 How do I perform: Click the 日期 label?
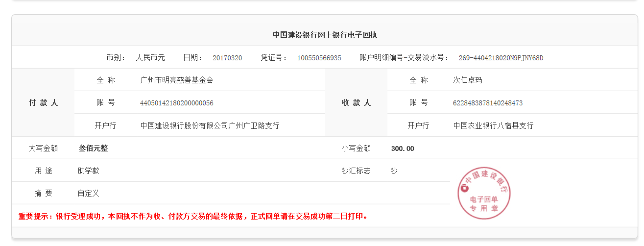pos(193,58)
